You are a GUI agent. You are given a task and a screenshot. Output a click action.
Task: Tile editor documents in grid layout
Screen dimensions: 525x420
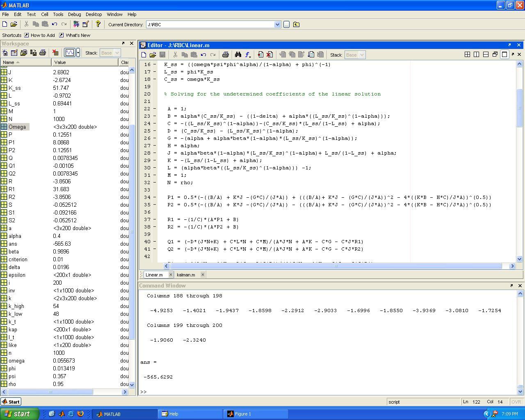pos(467,54)
